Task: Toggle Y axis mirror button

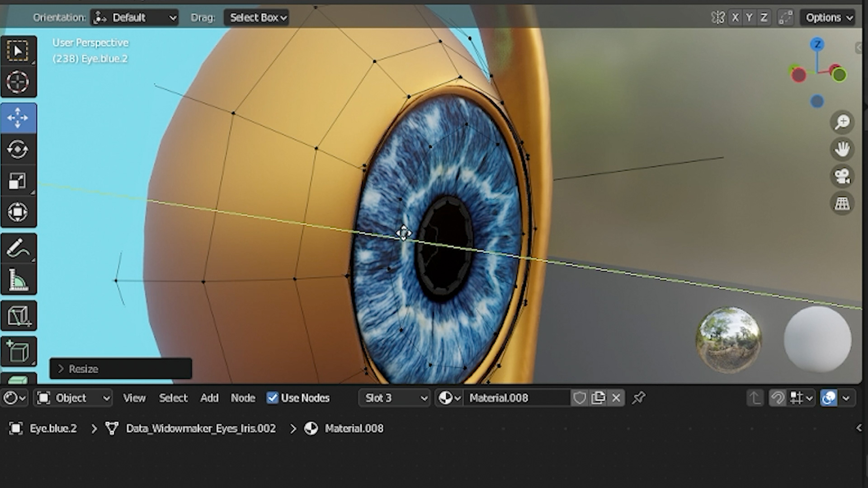Action: point(750,18)
